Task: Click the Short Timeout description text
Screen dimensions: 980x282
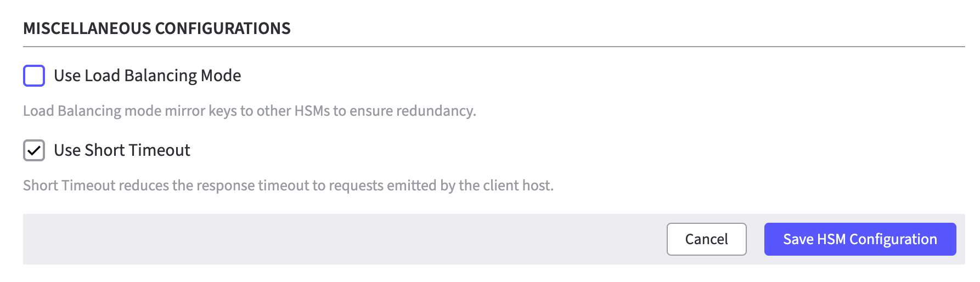Action: tap(288, 185)
